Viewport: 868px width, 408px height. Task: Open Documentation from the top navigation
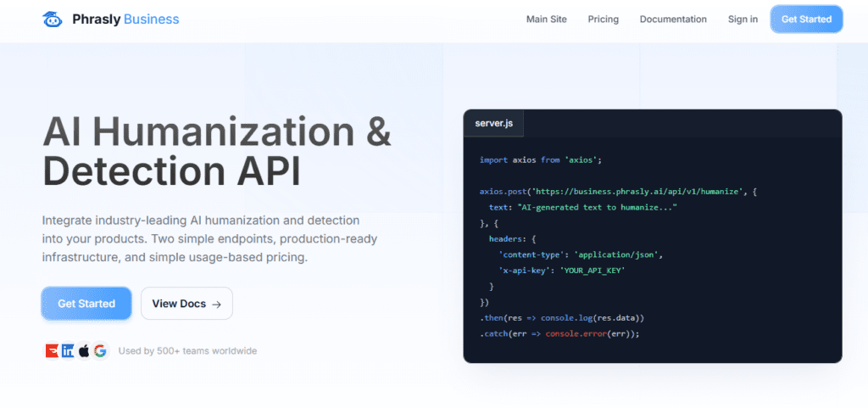pyautogui.click(x=673, y=20)
